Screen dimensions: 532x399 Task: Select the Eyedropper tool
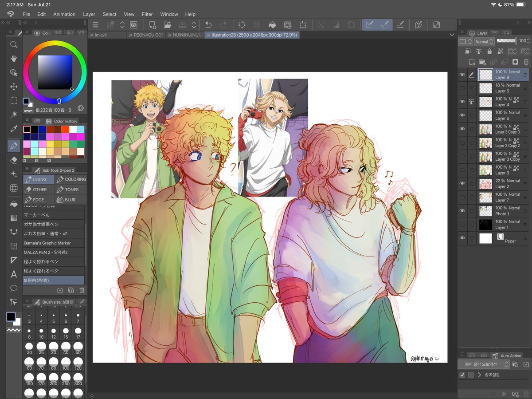point(14,129)
